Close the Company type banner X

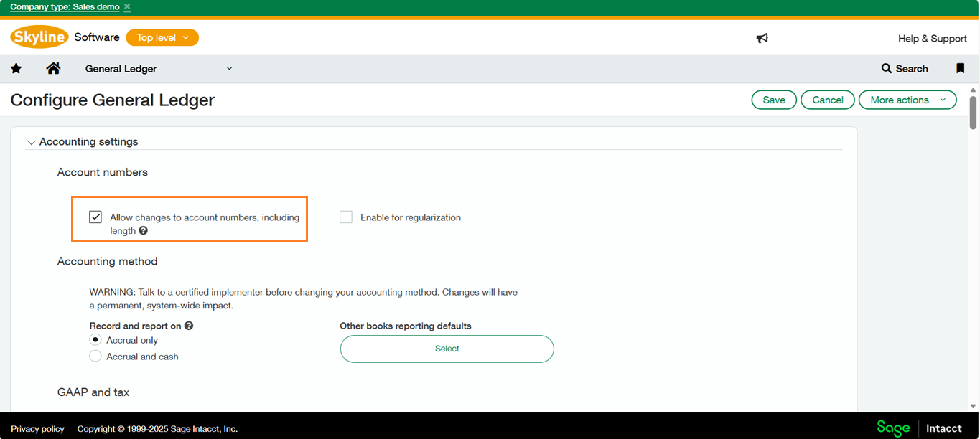tap(127, 7)
